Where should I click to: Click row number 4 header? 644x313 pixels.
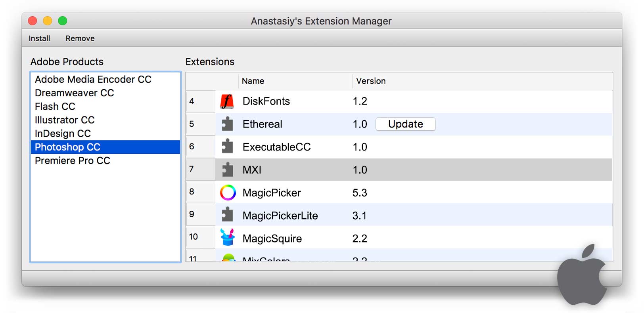point(201,101)
